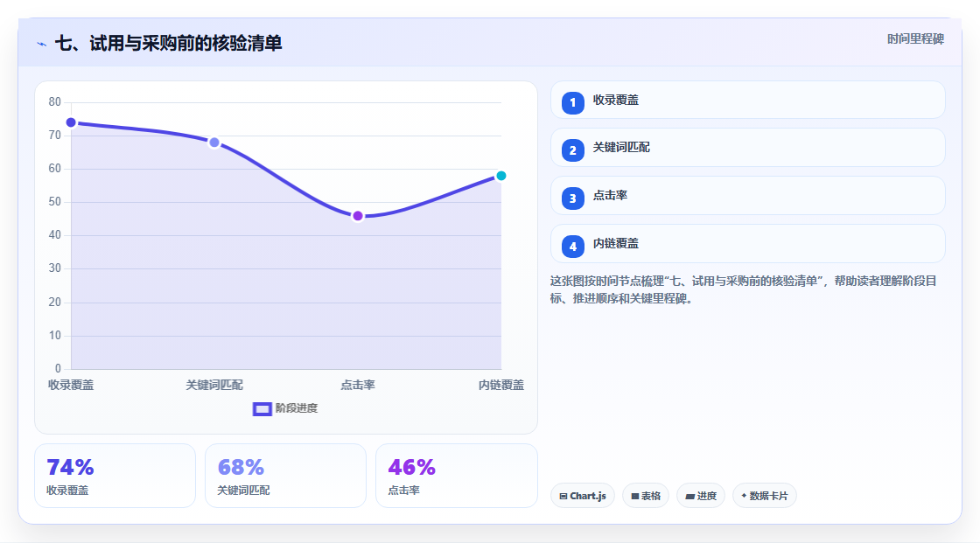Open the 关键词匹配 milestone row
980x543 pixels.
click(747, 148)
